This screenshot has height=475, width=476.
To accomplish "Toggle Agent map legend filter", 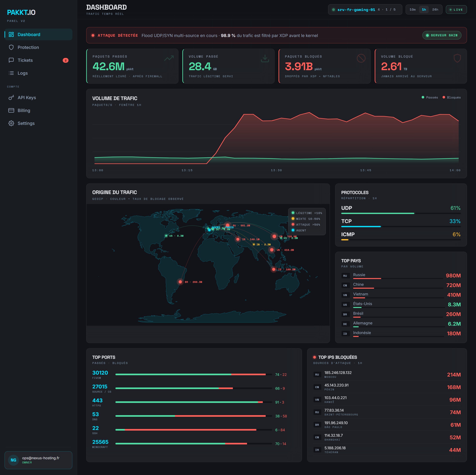I will click(x=299, y=230).
